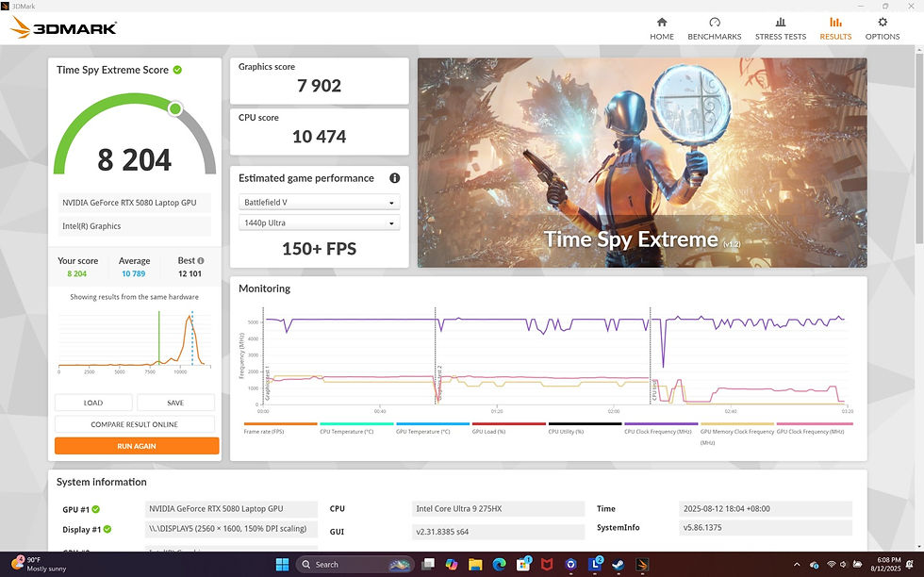Toggle the GPU Clock Frequency legend swatch

coord(815,423)
